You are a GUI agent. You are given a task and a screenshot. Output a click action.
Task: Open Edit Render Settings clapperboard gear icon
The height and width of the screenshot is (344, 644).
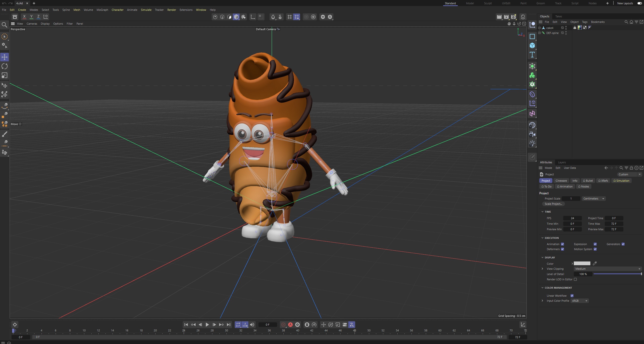tap(513, 17)
